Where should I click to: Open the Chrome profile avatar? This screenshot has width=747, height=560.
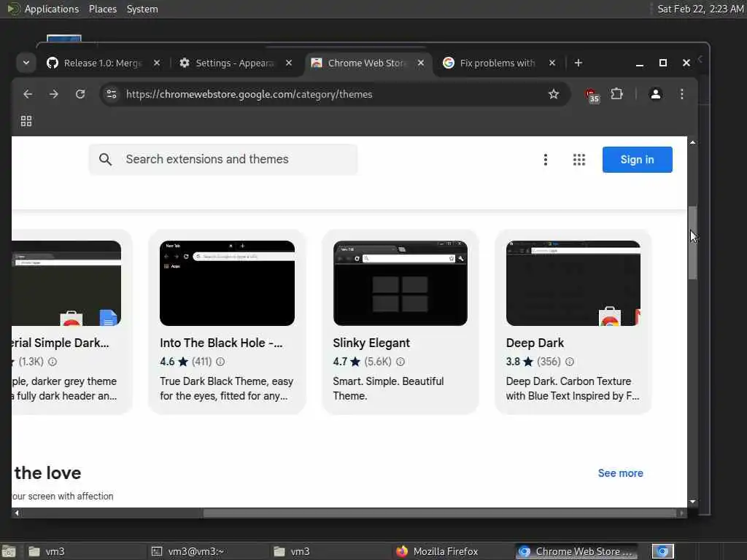[x=656, y=94]
